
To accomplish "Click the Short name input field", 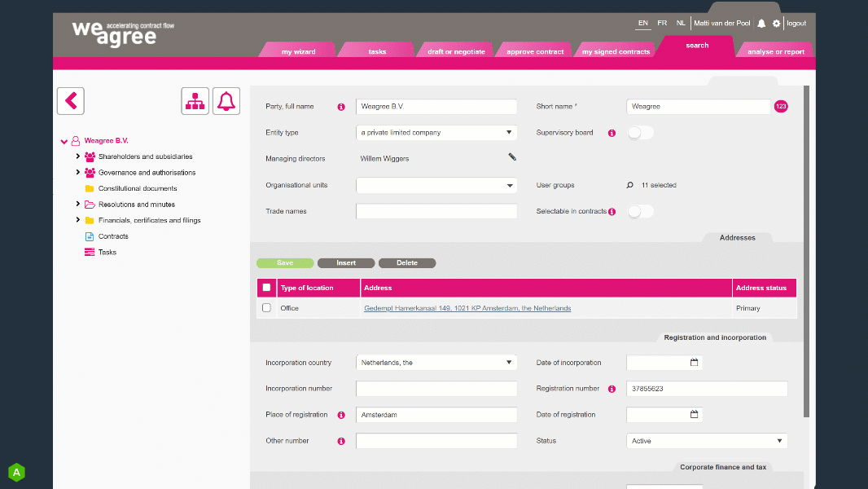I will [x=698, y=106].
